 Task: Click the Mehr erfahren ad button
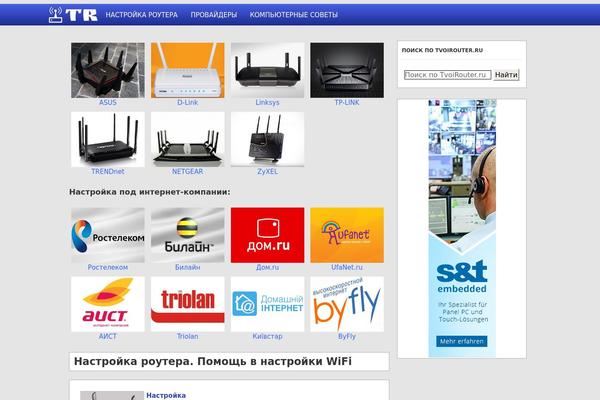[x=462, y=341]
